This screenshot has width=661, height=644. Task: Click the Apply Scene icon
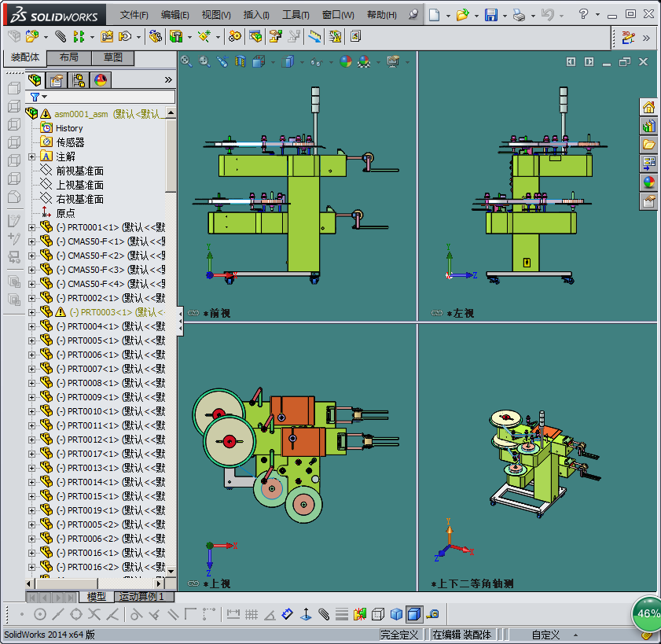(x=364, y=61)
